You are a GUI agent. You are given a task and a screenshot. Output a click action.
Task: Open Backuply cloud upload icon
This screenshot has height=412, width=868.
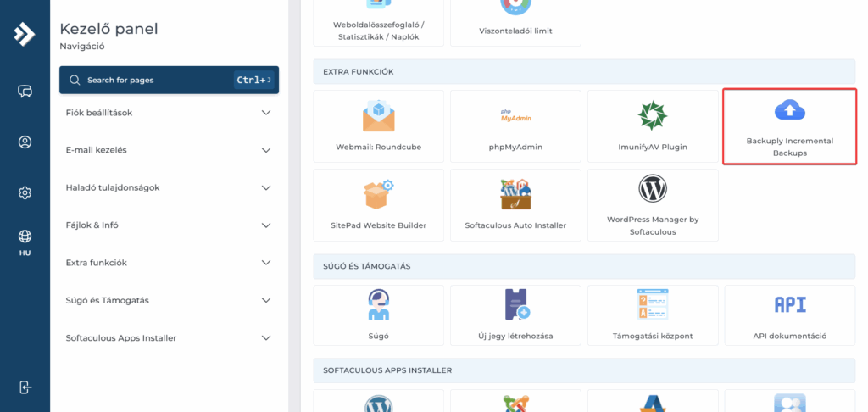click(x=789, y=110)
